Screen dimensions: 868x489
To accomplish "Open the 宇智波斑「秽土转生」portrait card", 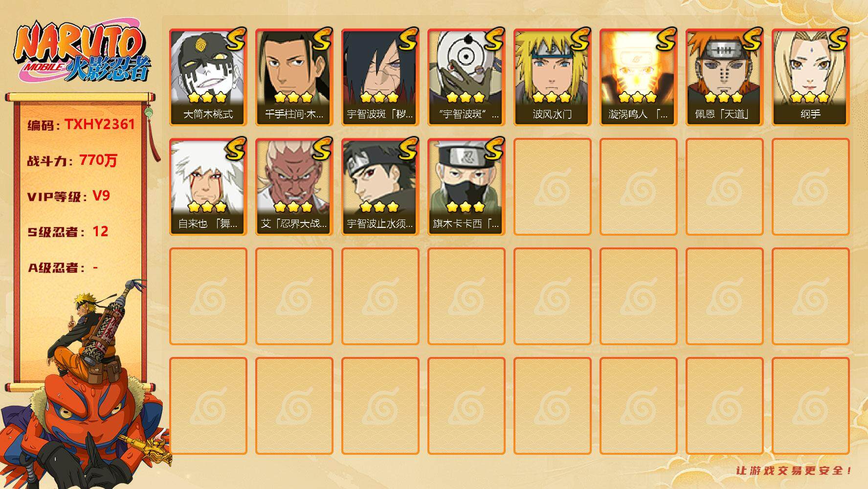I will coord(380,77).
